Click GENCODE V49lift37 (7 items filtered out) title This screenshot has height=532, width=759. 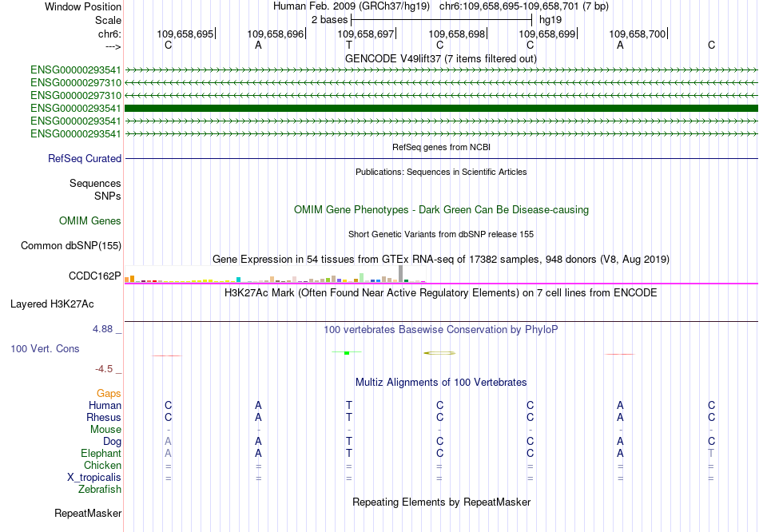(441, 58)
